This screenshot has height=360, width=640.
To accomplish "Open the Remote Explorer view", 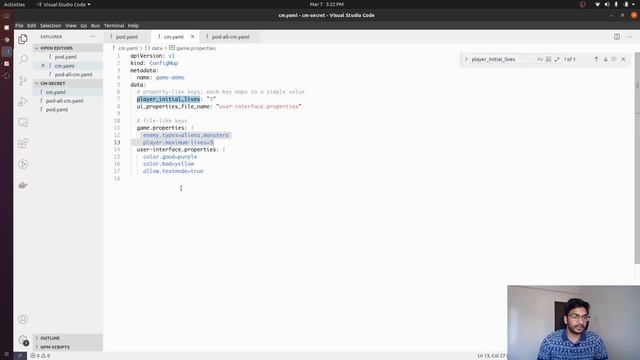I will pos(23,122).
